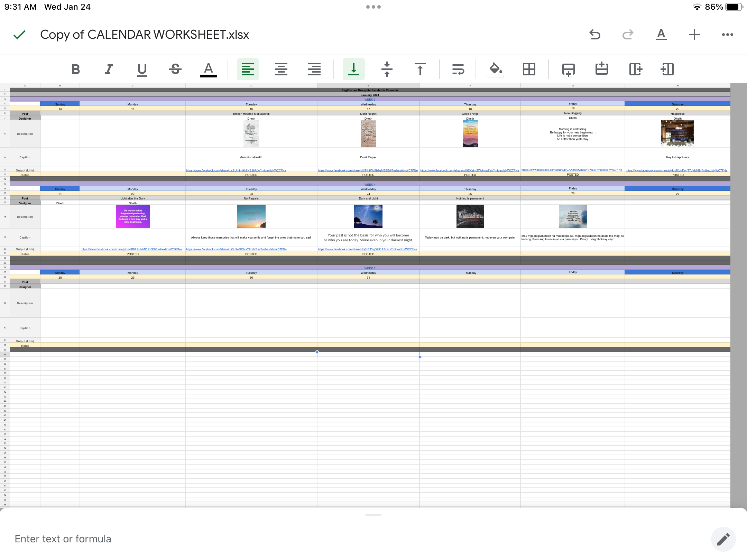The image size is (747, 560).
Task: Open the fill color bucket
Action: click(496, 69)
